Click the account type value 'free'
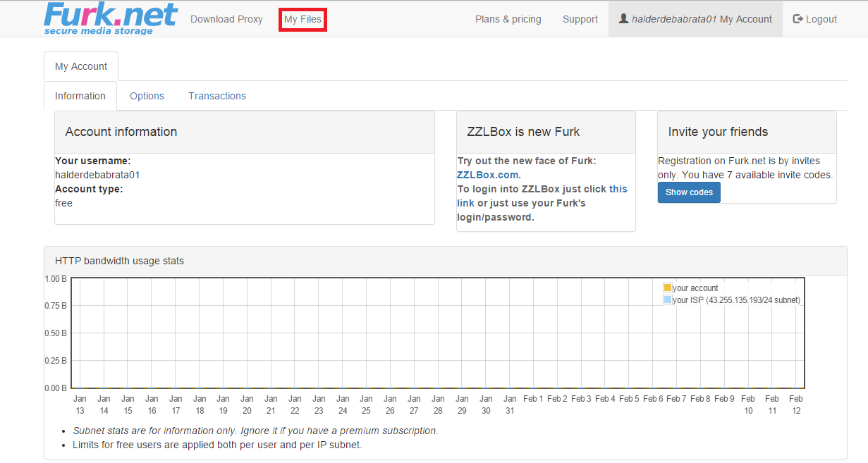 [x=63, y=203]
